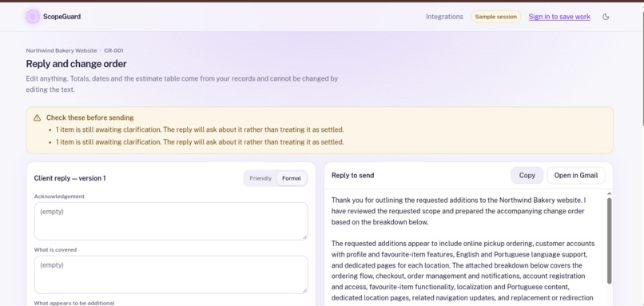Open the Integrations page
Viewport: 644px width, 306px height.
[444, 17]
